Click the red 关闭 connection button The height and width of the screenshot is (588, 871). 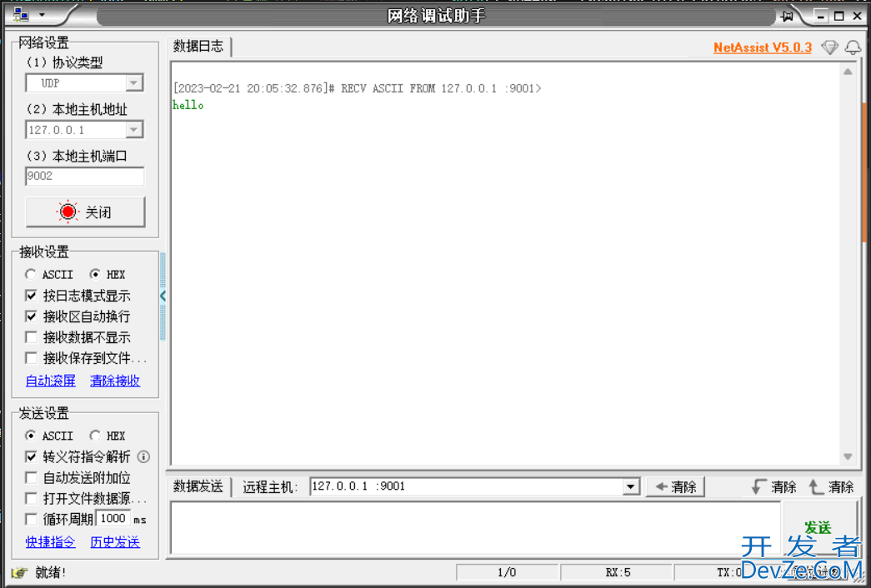[85, 212]
